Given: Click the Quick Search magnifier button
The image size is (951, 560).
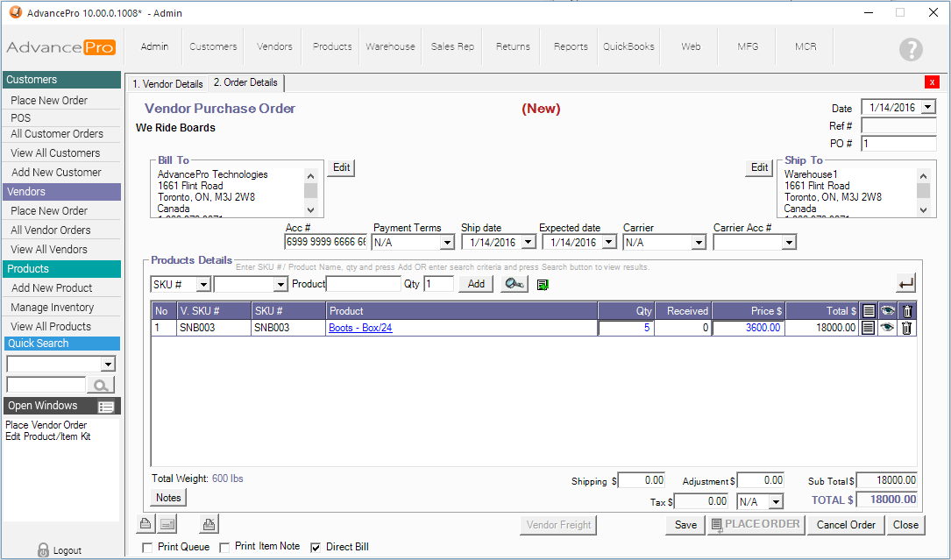Looking at the screenshot, I should [x=102, y=386].
